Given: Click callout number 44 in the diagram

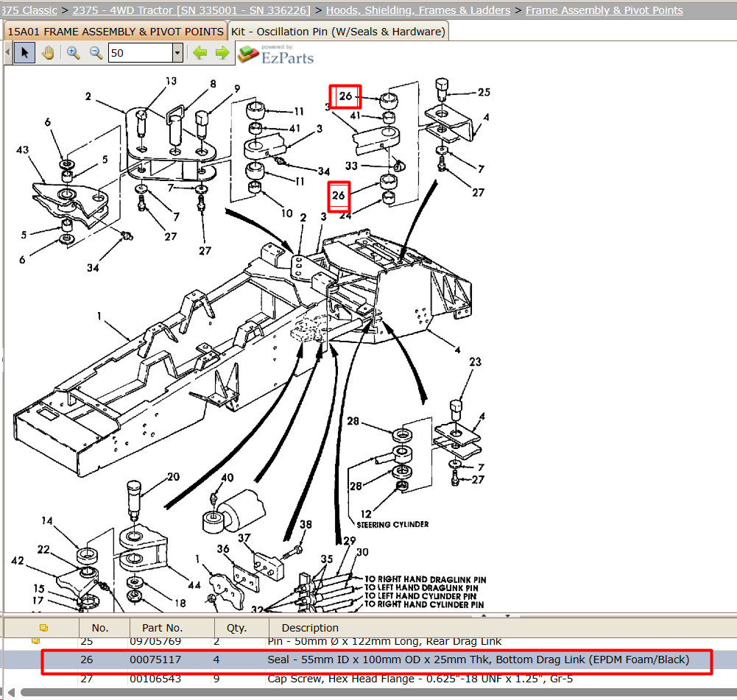Looking at the screenshot, I should click(194, 585).
